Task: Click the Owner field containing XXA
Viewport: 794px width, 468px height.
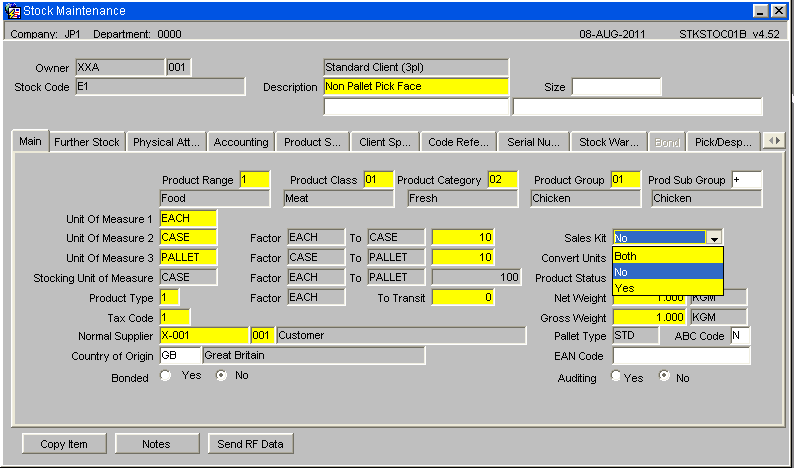Action: coord(120,67)
